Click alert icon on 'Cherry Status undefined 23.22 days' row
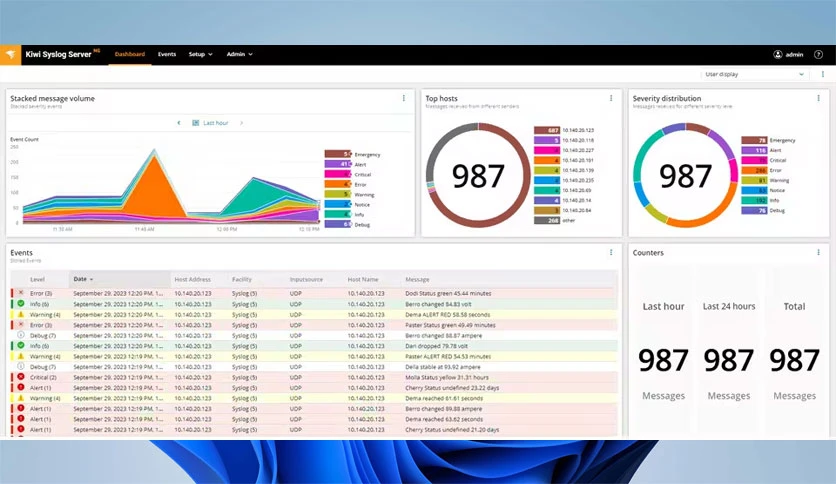The image size is (836, 484). 21,387
